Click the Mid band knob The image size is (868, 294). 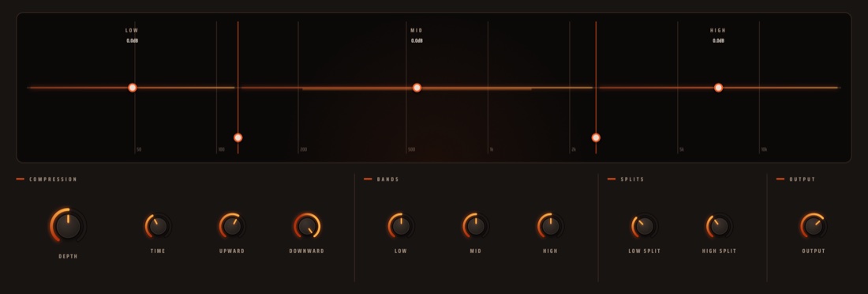click(476, 226)
